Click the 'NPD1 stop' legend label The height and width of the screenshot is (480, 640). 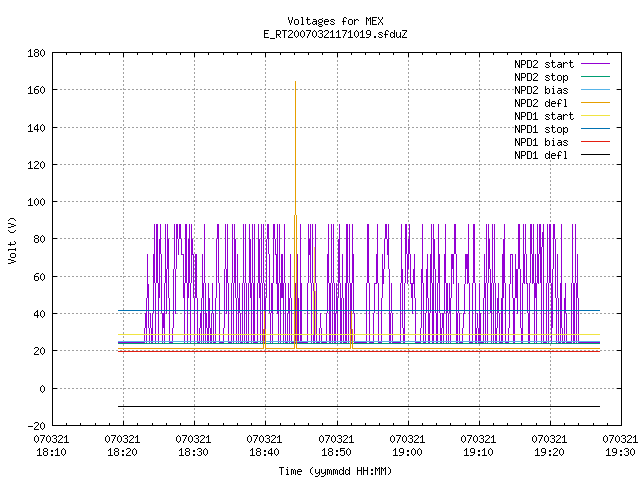coord(541,129)
